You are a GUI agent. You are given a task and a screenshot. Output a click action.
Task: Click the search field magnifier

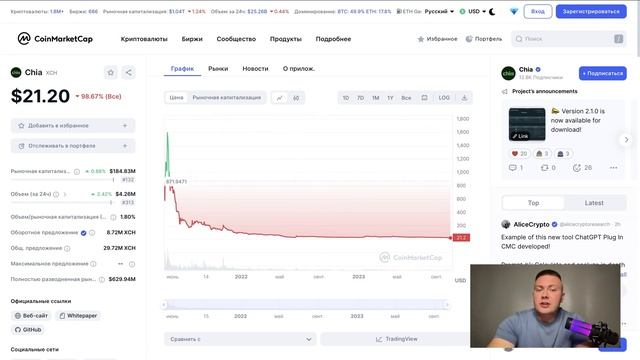(x=519, y=39)
